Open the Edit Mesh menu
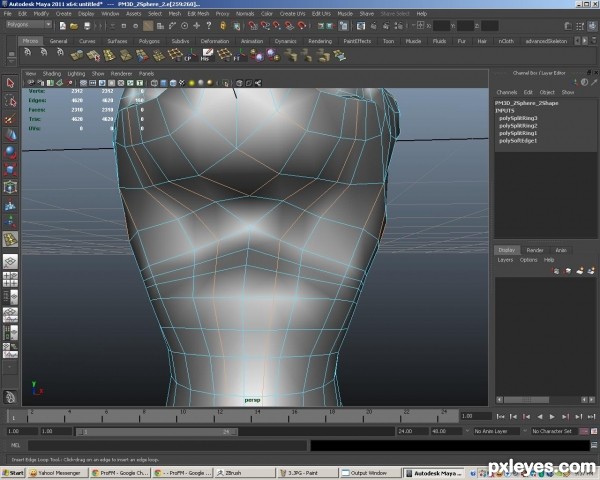Image resolution: width=600 pixels, height=480 pixels. 198,14
